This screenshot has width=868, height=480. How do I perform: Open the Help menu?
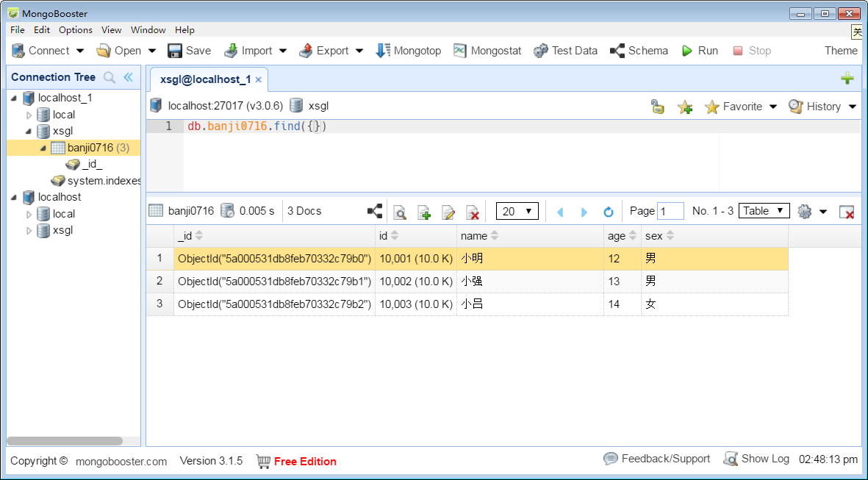click(x=184, y=30)
